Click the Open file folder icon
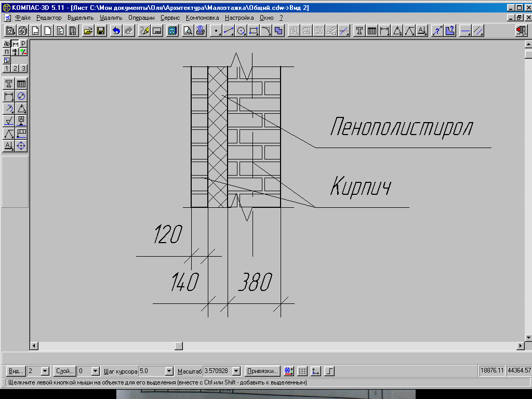Image resolution: width=532 pixels, height=399 pixels. pos(88,31)
